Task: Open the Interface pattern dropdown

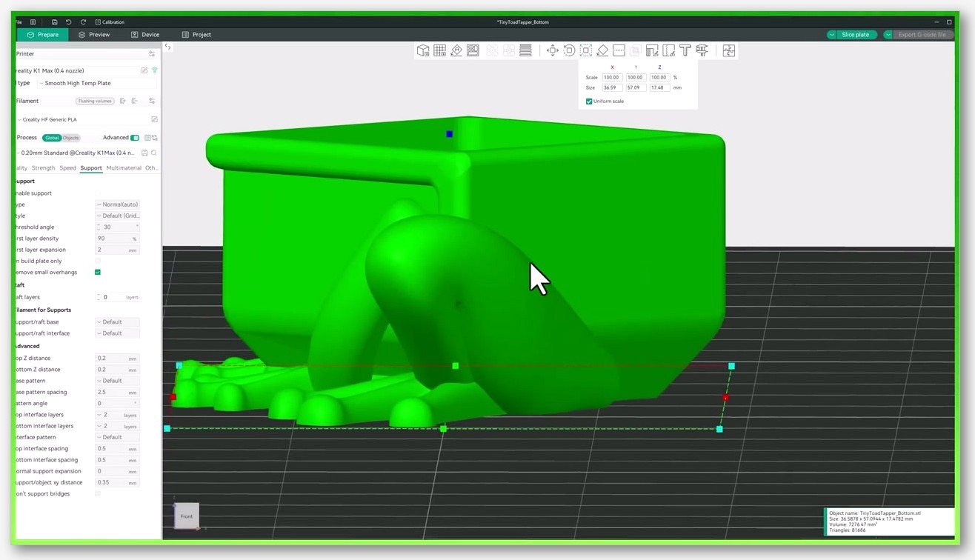Action: [x=117, y=437]
